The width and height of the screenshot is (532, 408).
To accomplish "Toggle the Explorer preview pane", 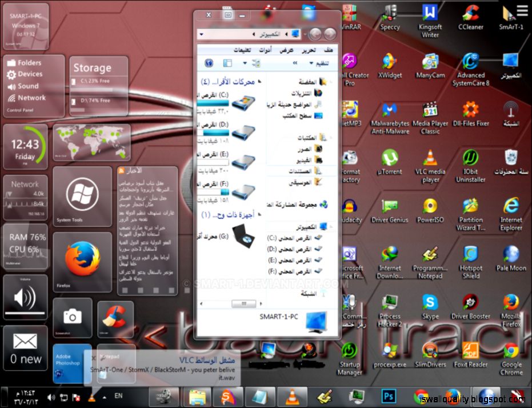I will [x=227, y=63].
